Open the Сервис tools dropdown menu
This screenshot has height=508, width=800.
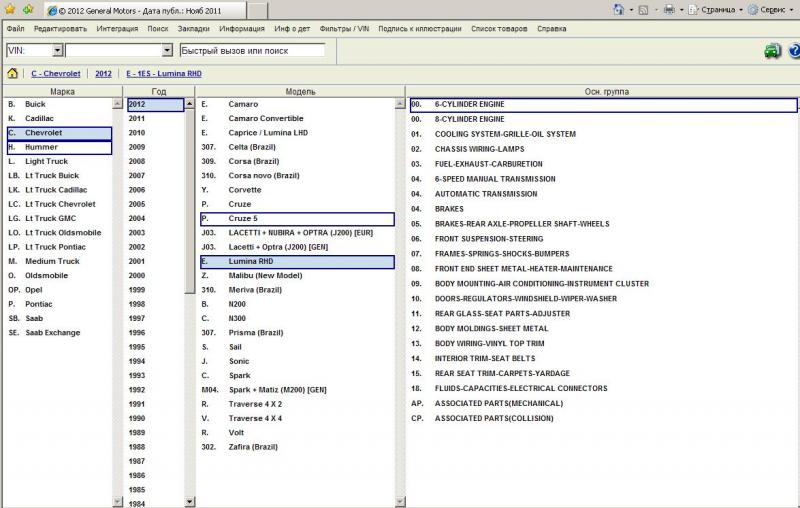pos(774,9)
